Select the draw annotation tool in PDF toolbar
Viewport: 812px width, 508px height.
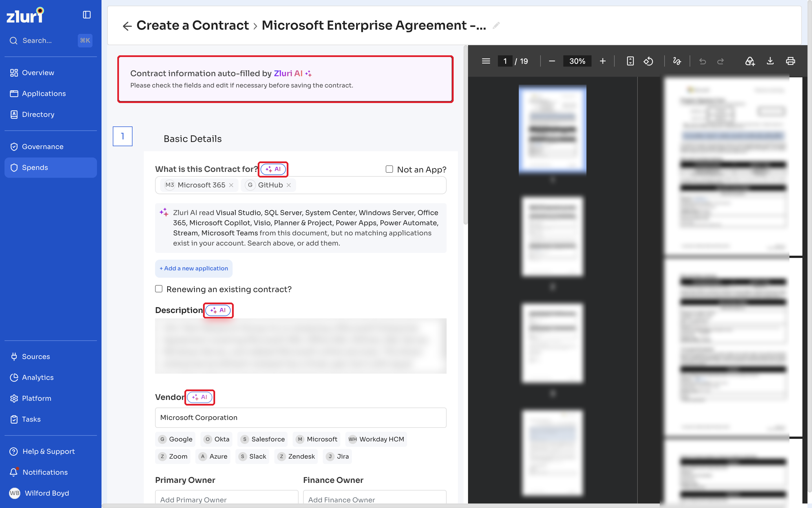click(677, 61)
